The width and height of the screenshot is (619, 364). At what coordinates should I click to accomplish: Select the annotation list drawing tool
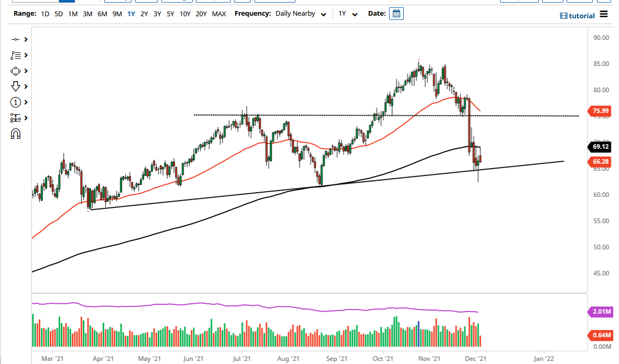coord(16,55)
